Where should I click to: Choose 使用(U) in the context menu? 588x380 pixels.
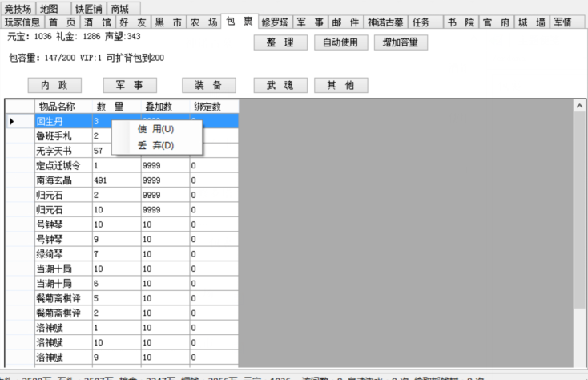point(155,129)
